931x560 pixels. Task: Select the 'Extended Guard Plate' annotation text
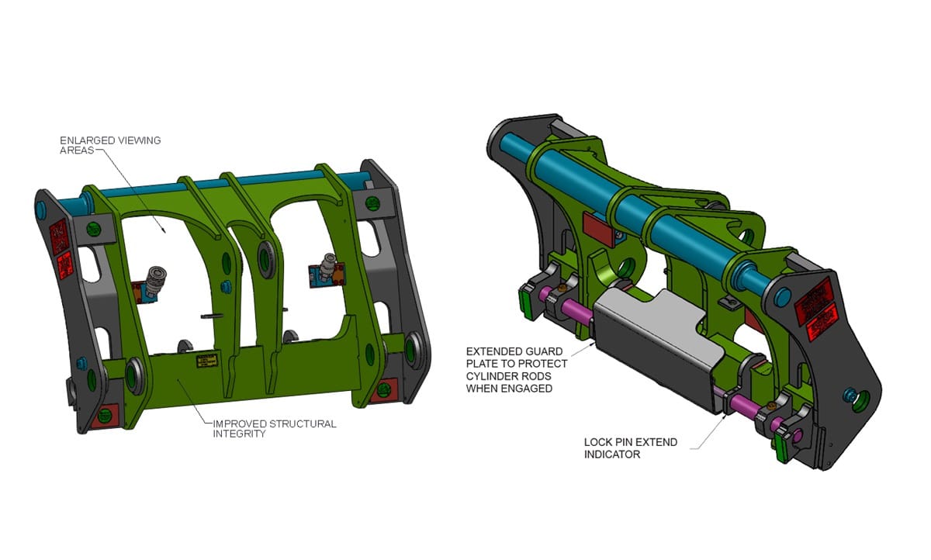tap(516, 370)
